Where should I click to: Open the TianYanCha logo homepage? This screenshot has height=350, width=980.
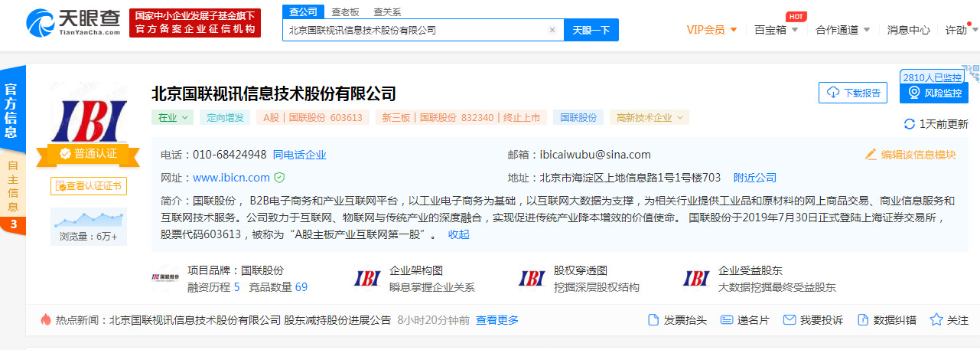click(73, 22)
